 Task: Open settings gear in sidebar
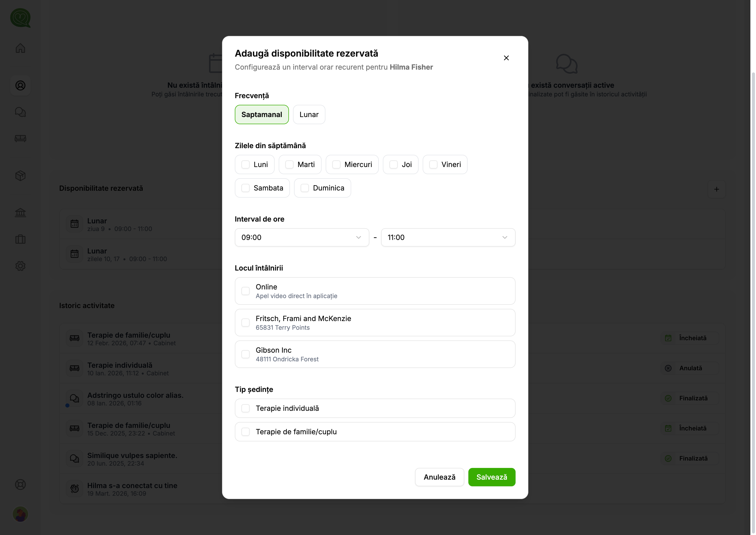[x=20, y=266]
